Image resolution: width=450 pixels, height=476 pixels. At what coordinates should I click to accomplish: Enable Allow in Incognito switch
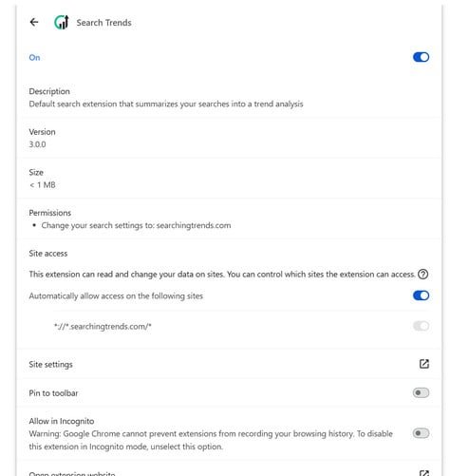click(421, 433)
